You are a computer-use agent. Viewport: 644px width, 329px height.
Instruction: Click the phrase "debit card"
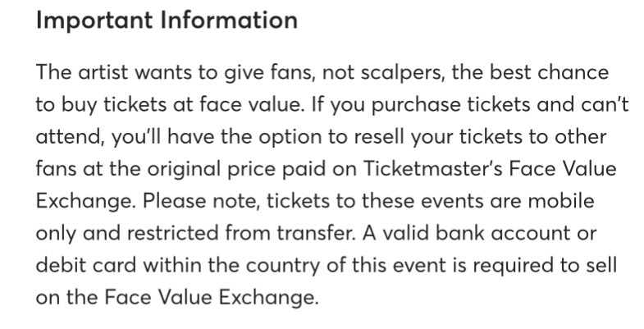(x=86, y=265)
